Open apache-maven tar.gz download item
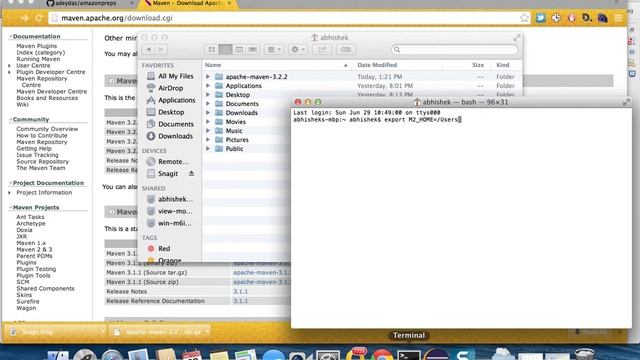 click(160, 332)
